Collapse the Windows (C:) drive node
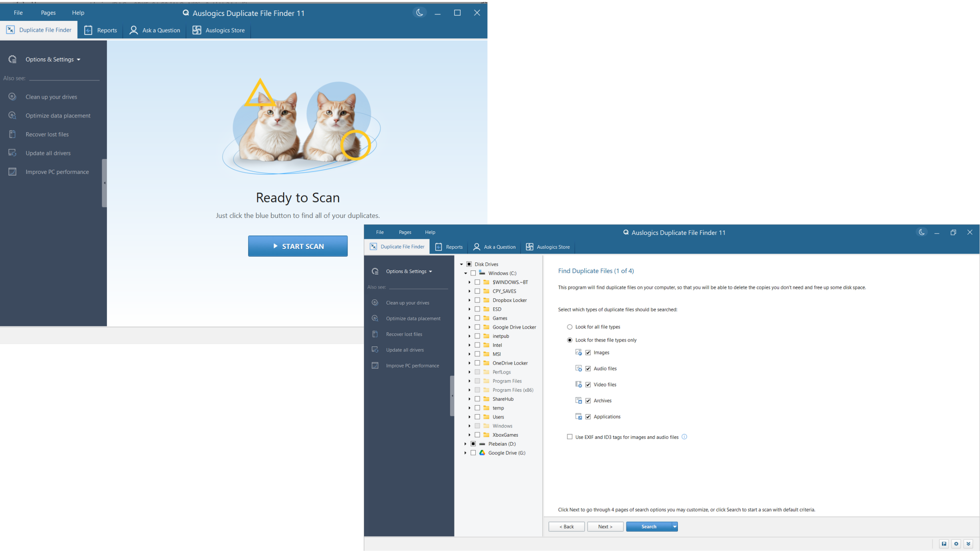The width and height of the screenshot is (980, 551). [x=465, y=273]
